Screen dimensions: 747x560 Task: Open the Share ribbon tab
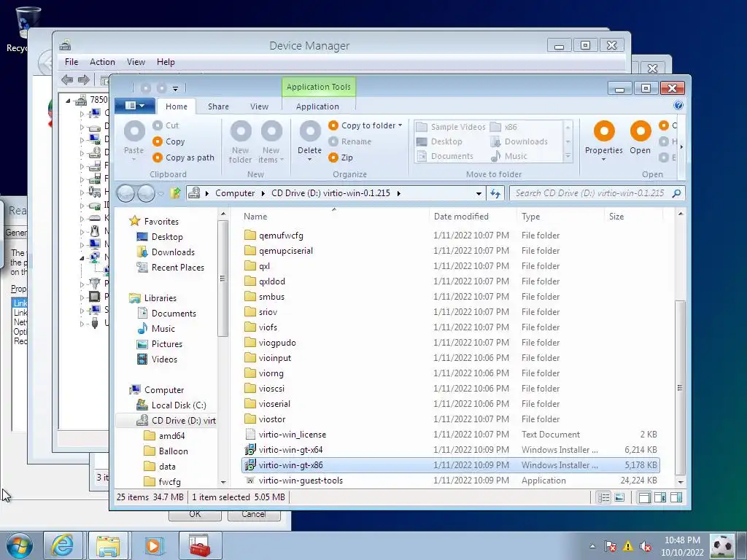coord(218,106)
